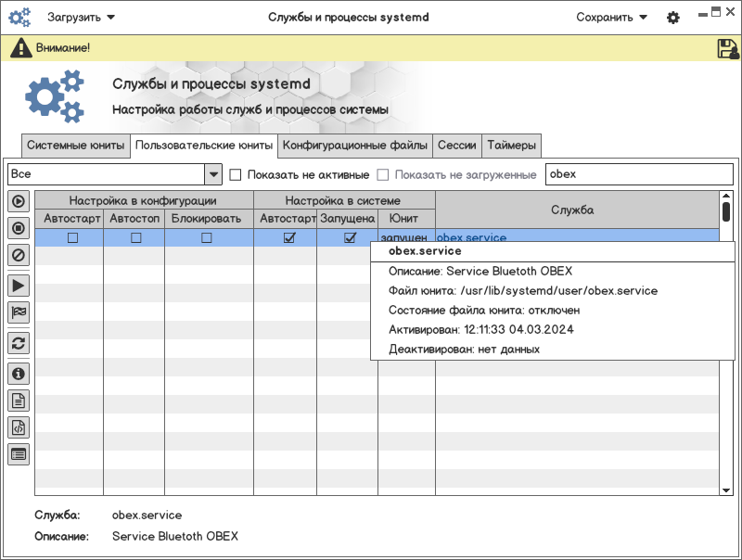Open settings via the gear icon
Viewport: 742px width, 560px height.
point(673,18)
